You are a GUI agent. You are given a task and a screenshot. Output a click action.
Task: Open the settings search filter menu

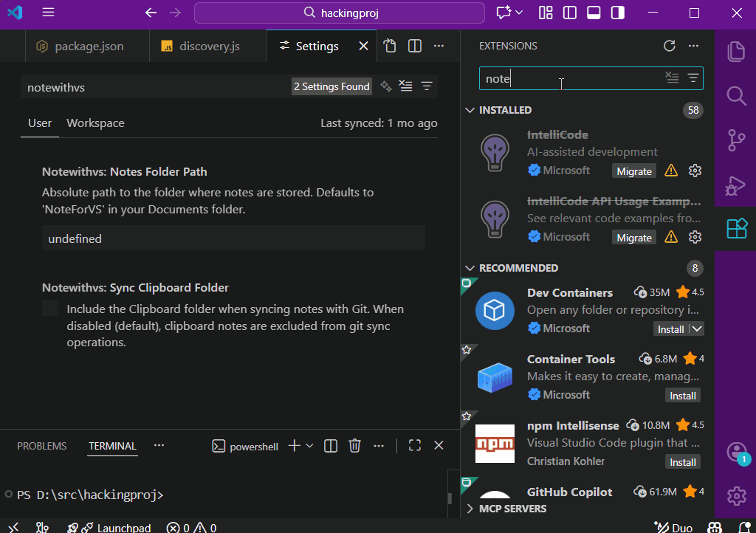427,86
